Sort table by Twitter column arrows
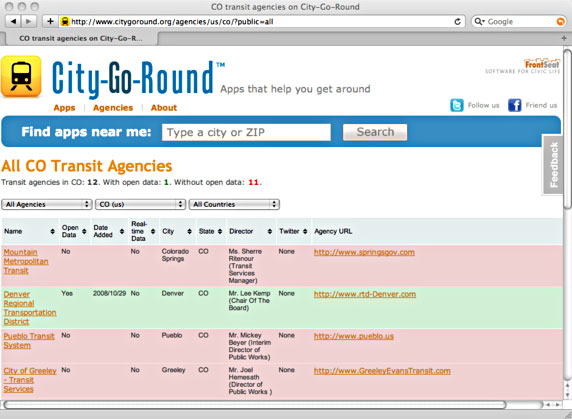 305,231
